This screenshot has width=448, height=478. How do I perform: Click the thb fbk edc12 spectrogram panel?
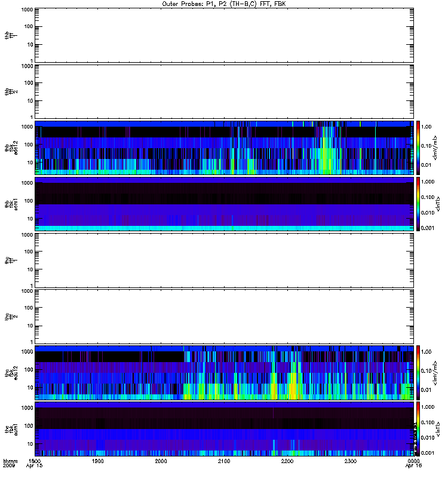tap(224, 148)
